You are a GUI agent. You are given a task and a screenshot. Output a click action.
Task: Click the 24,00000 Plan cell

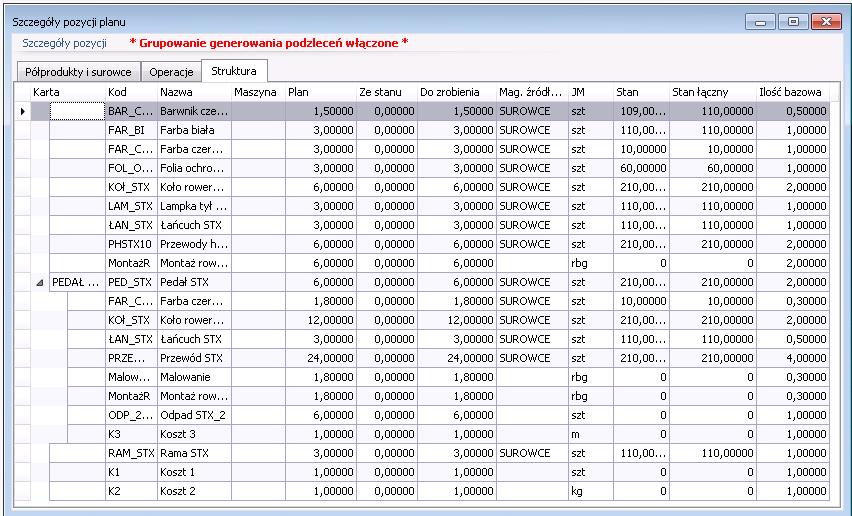(x=321, y=358)
